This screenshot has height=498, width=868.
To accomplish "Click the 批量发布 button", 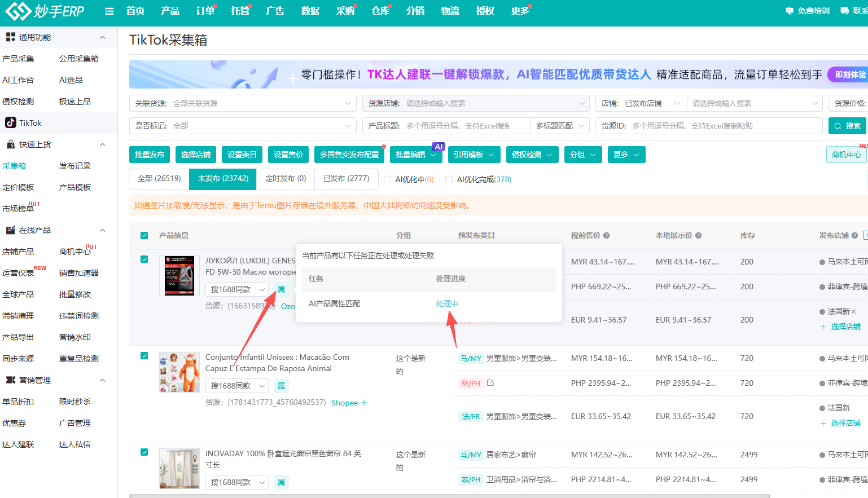I will pyautogui.click(x=150, y=155).
